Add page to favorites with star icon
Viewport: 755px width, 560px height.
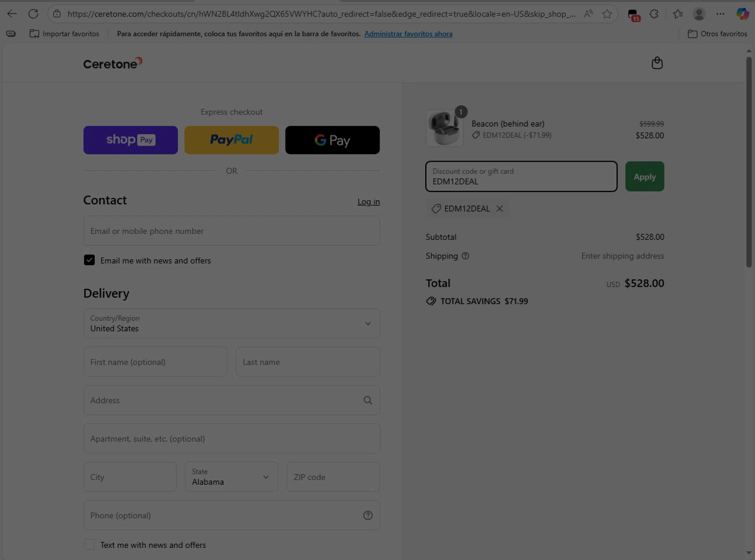coord(607,14)
